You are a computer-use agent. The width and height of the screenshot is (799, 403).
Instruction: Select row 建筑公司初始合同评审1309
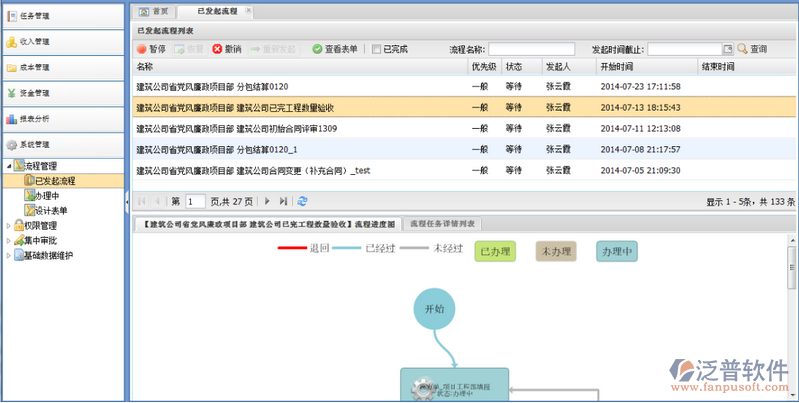click(464, 128)
